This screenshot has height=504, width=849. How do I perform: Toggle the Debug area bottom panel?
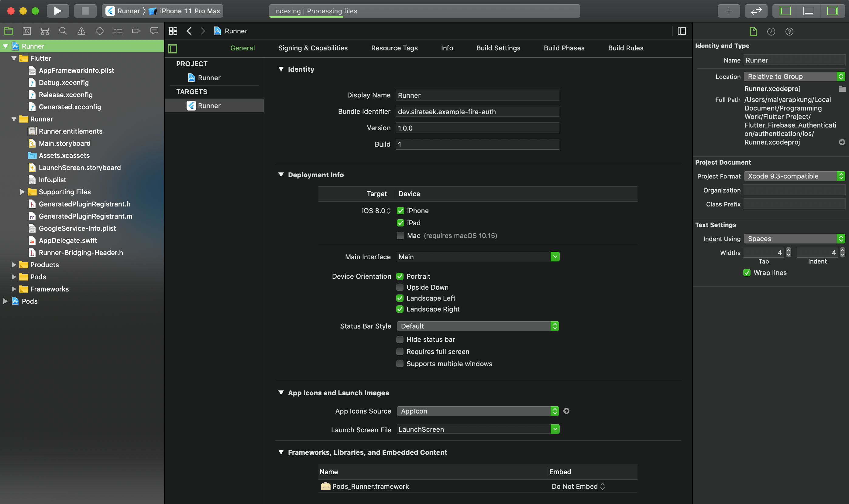[x=809, y=11]
